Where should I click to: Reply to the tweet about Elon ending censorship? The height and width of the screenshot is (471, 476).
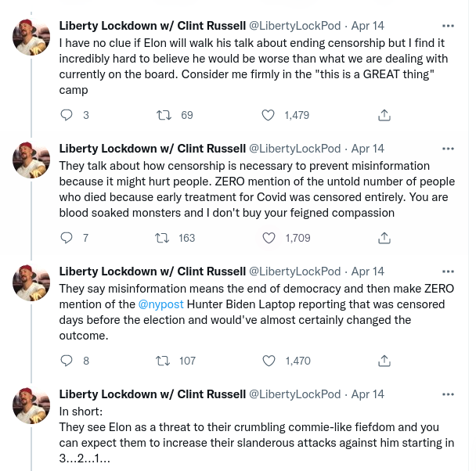click(67, 115)
